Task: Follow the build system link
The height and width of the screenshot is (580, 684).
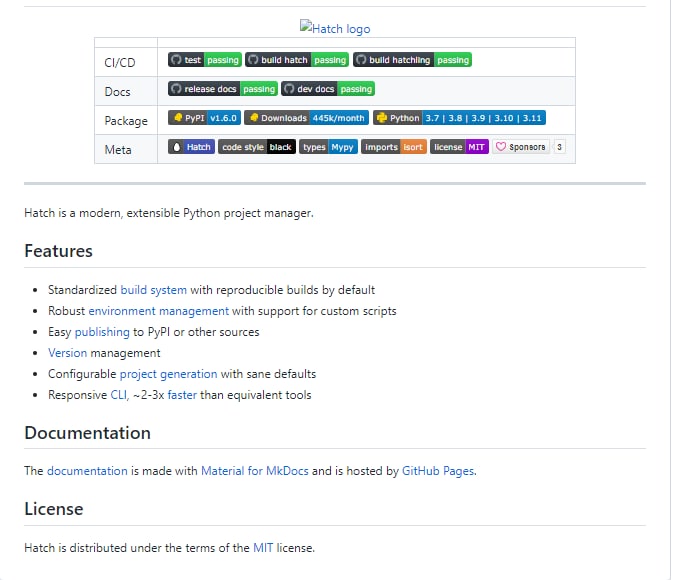Action: (153, 290)
